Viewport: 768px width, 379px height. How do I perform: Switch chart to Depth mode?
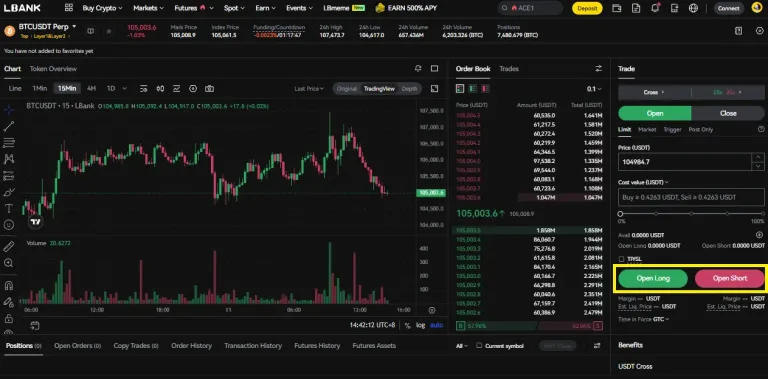409,89
